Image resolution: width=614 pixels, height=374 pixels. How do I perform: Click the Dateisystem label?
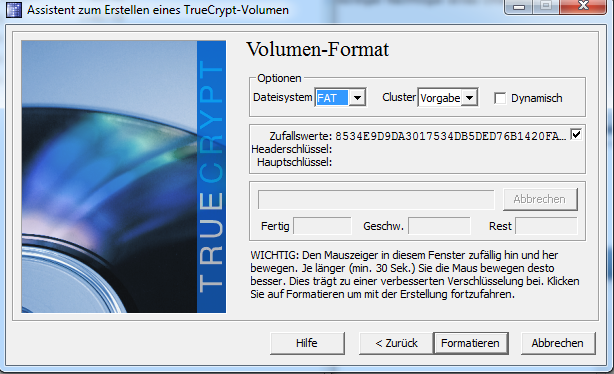click(x=283, y=97)
